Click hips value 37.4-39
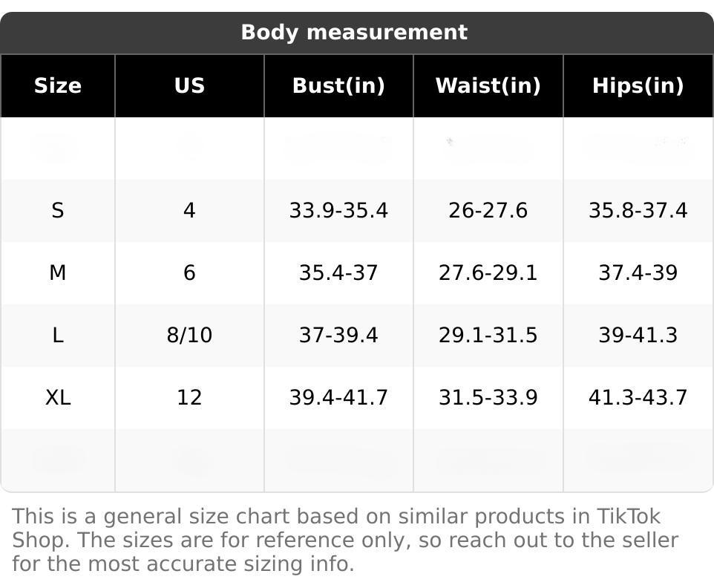The height and width of the screenshot is (588, 714). [x=638, y=273]
